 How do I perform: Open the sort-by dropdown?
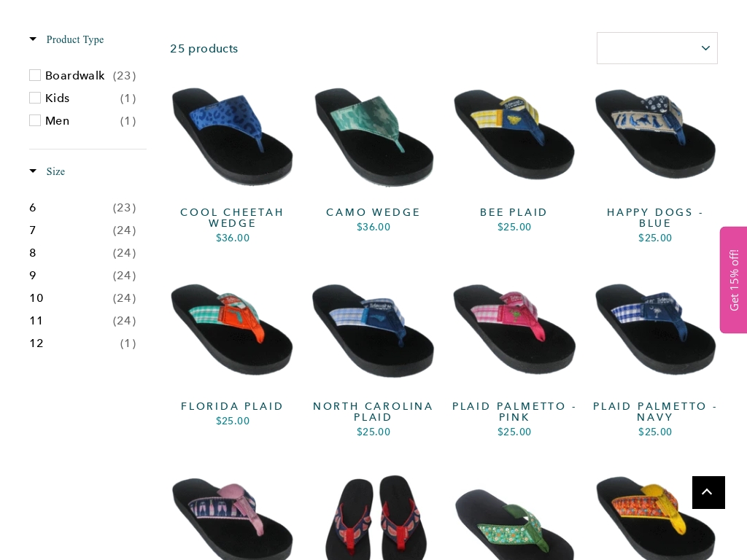(x=657, y=48)
